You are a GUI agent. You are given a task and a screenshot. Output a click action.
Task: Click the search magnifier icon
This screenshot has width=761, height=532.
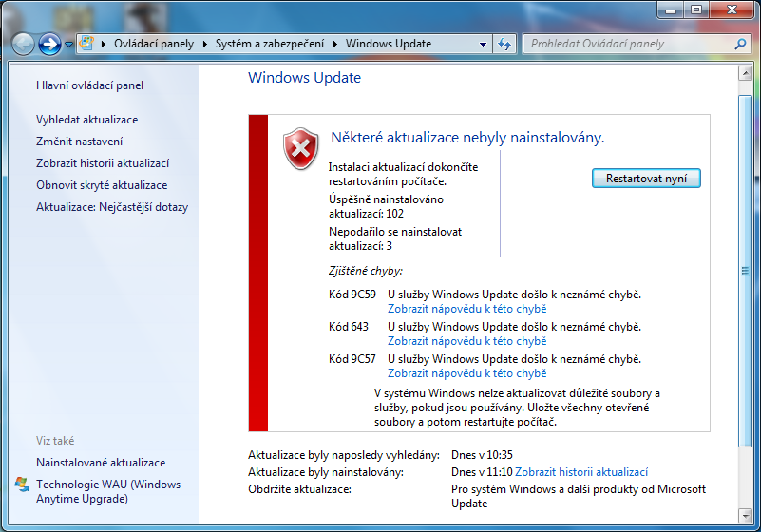point(740,44)
